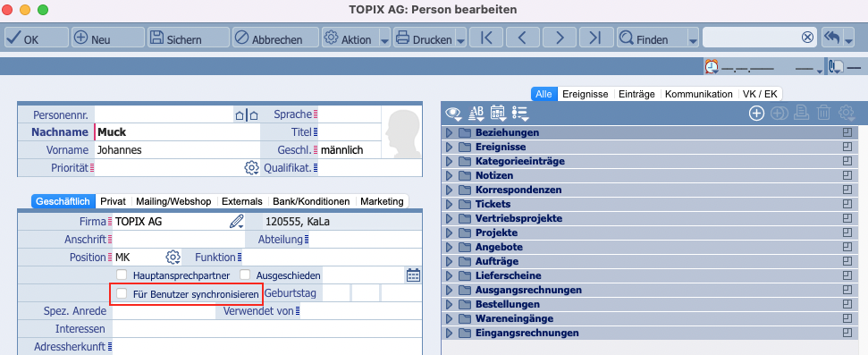Toggle the eye visibility icon in list toolbar
The image size is (868, 355).
click(454, 113)
